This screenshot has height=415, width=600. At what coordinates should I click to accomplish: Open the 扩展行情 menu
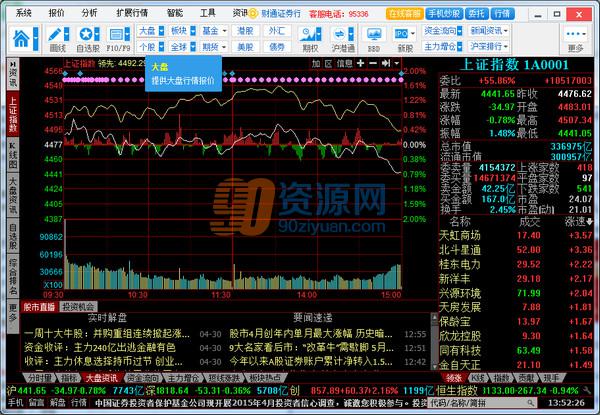(x=132, y=13)
